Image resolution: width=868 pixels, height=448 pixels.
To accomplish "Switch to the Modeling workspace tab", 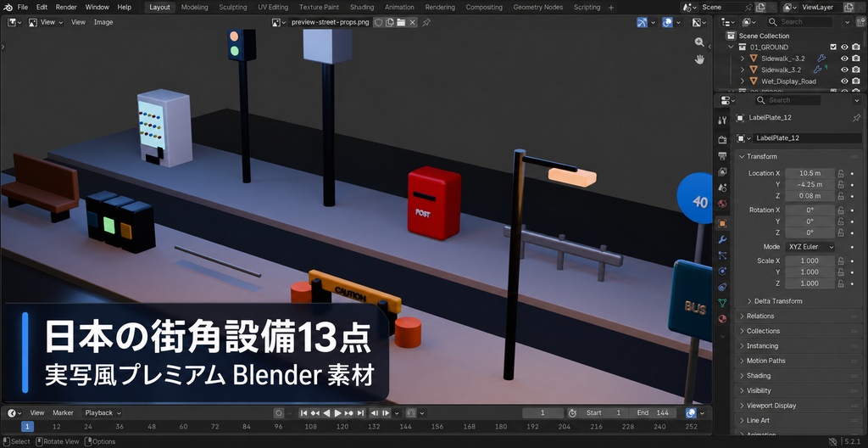I will click(194, 7).
